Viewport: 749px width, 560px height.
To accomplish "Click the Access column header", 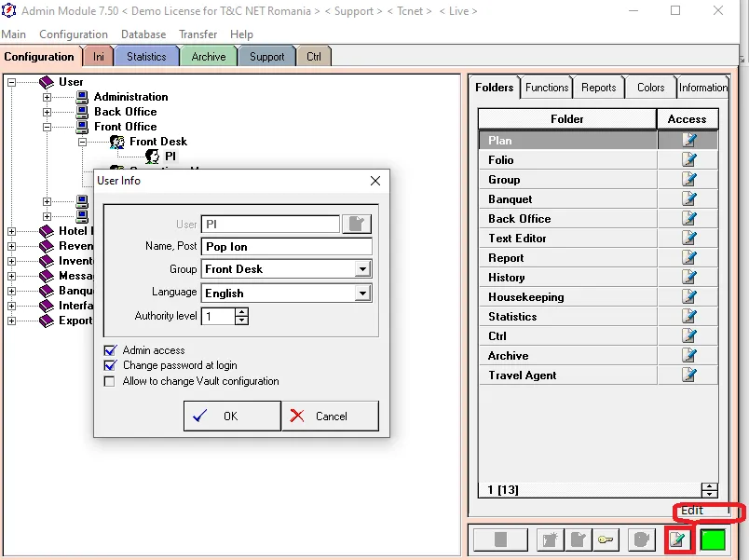I will pos(687,119).
